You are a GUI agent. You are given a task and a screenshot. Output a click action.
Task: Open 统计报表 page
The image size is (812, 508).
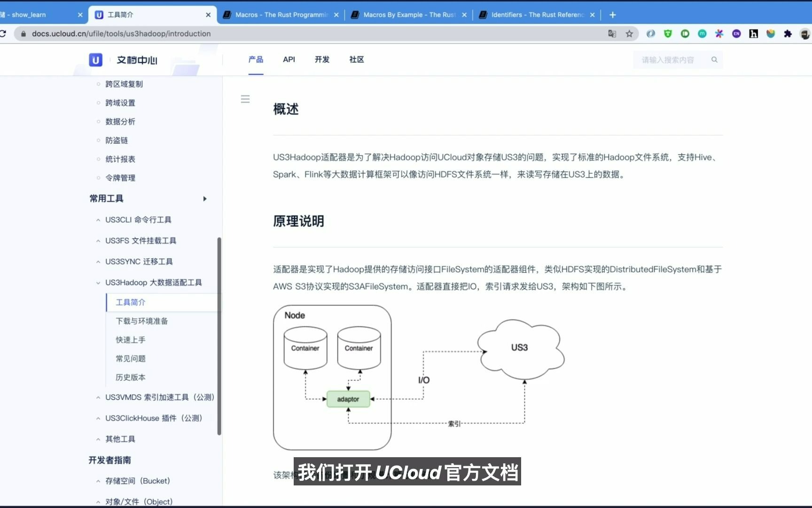120,159
